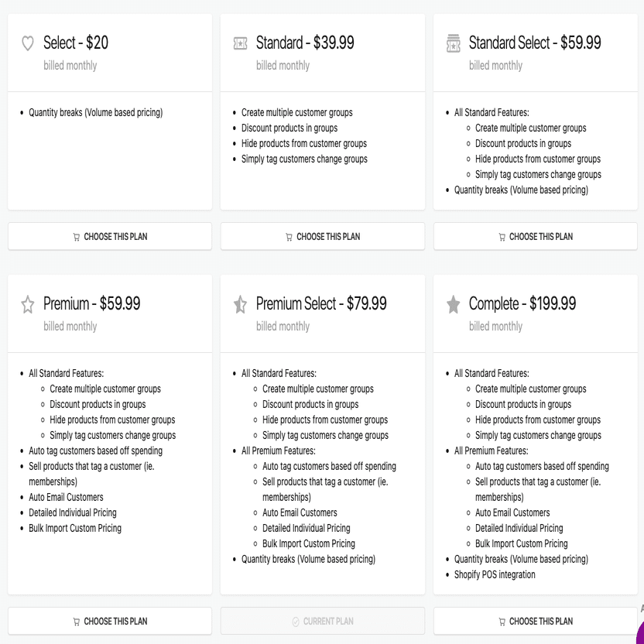644x644 pixels.
Task: Click the half-filled star icon for Premium Select
Action: (241, 305)
